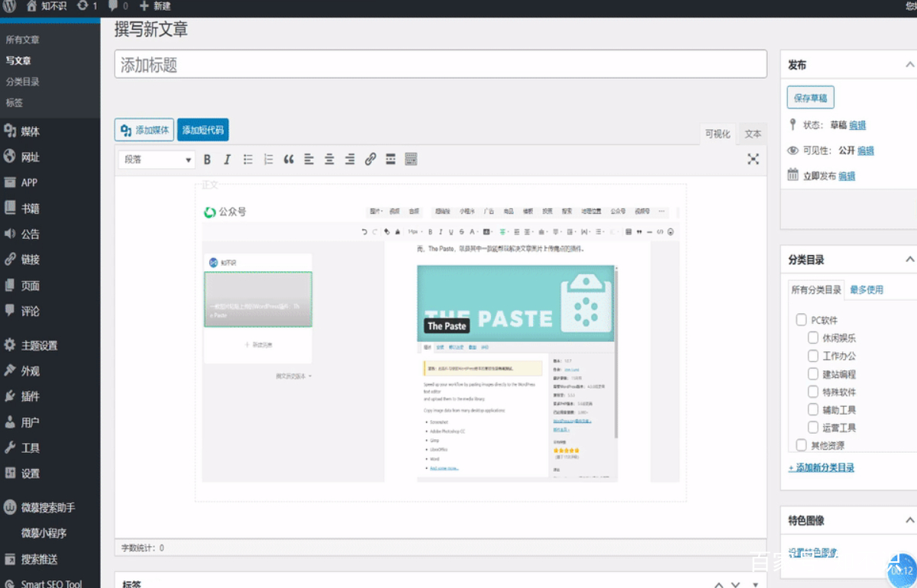Click the 设置特色图像 link

pyautogui.click(x=813, y=553)
